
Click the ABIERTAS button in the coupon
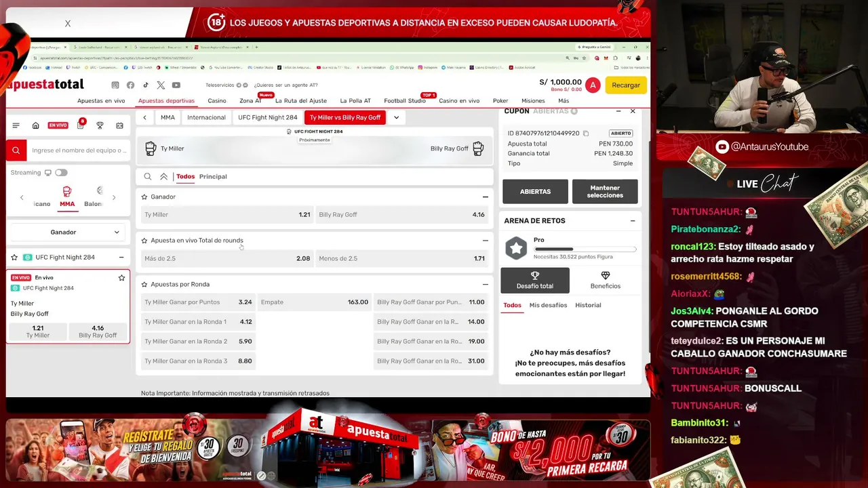coord(535,192)
